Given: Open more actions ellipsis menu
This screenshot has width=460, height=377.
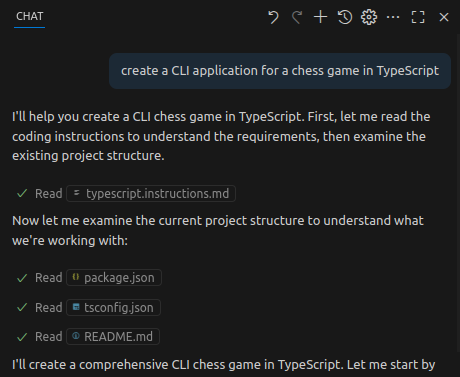Looking at the screenshot, I should point(393,17).
